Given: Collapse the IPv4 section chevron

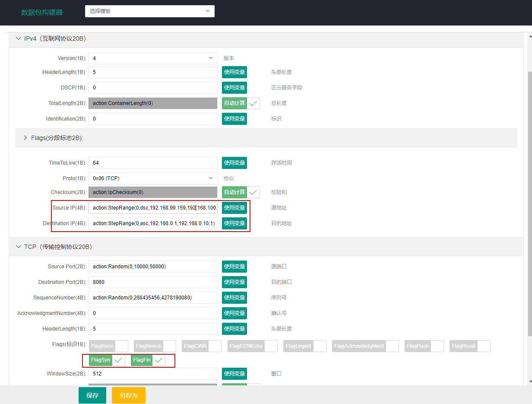Looking at the screenshot, I should coord(19,38).
